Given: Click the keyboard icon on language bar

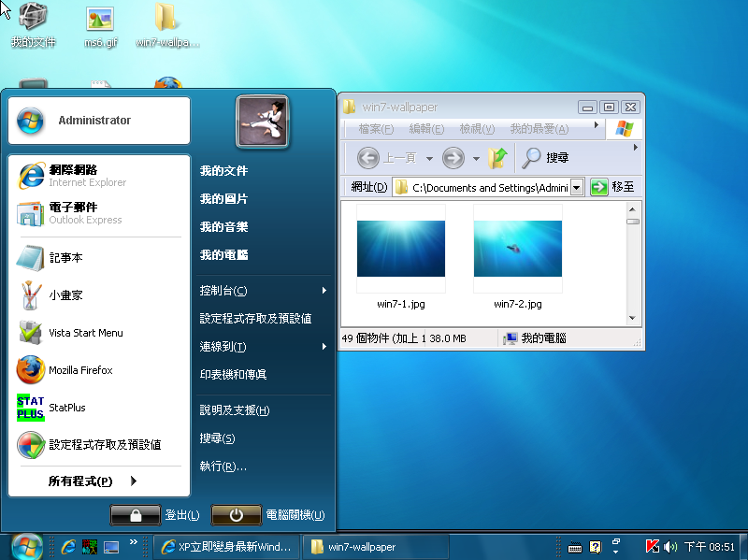Looking at the screenshot, I should point(575,547).
